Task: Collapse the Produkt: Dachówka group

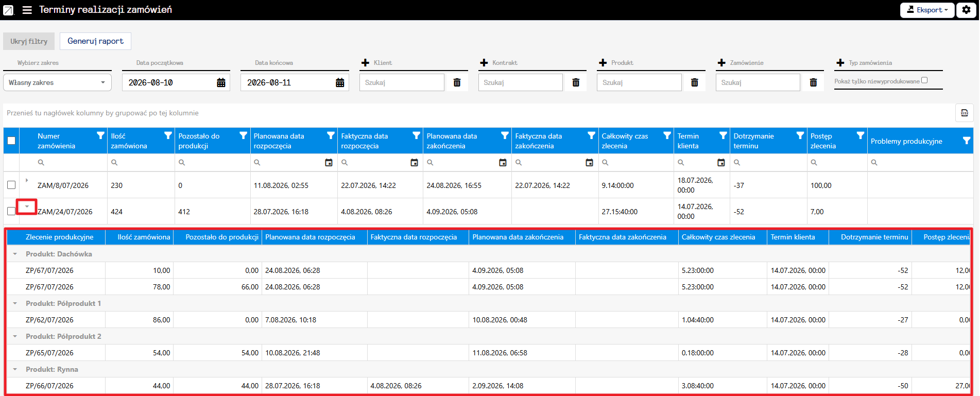Action: [x=15, y=254]
